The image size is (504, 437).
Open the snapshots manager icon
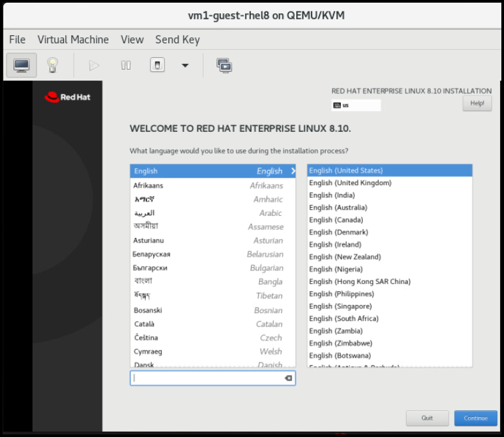click(224, 65)
